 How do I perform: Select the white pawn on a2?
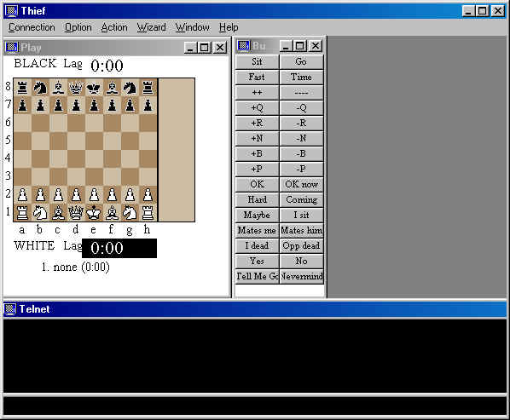click(x=22, y=195)
